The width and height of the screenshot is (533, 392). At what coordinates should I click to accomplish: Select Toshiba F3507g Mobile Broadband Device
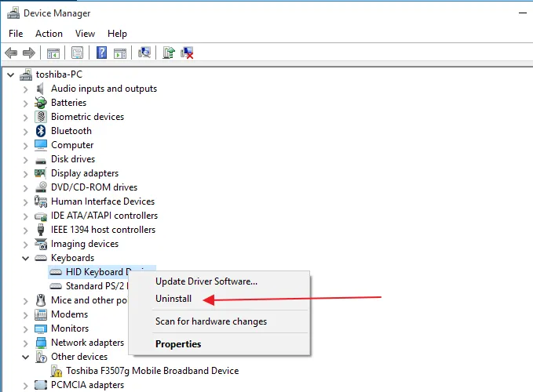[x=152, y=371]
